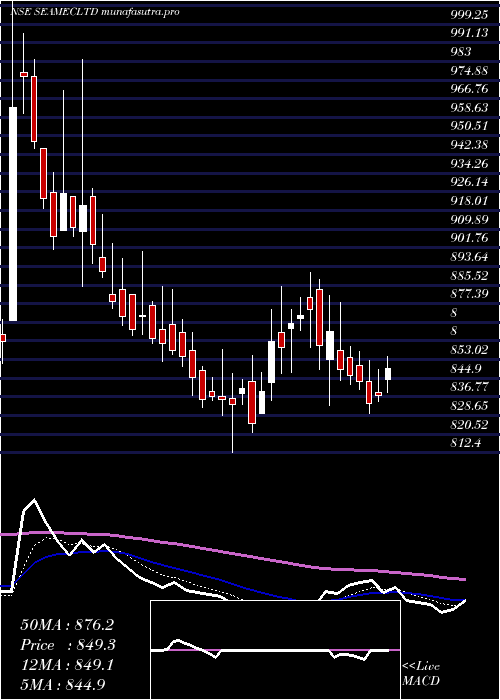Select the 901.76 price level label
The image size is (500, 700).
point(469,238)
